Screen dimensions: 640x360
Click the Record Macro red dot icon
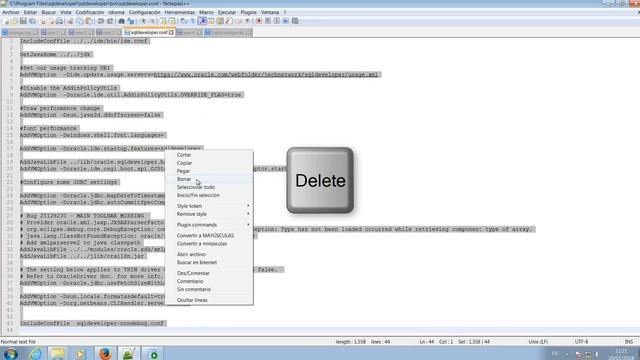click(258, 21)
